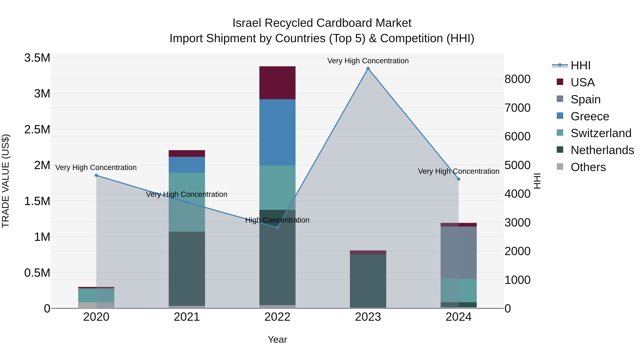
Task: Toggle the USA legend entry
Action: tap(576, 82)
